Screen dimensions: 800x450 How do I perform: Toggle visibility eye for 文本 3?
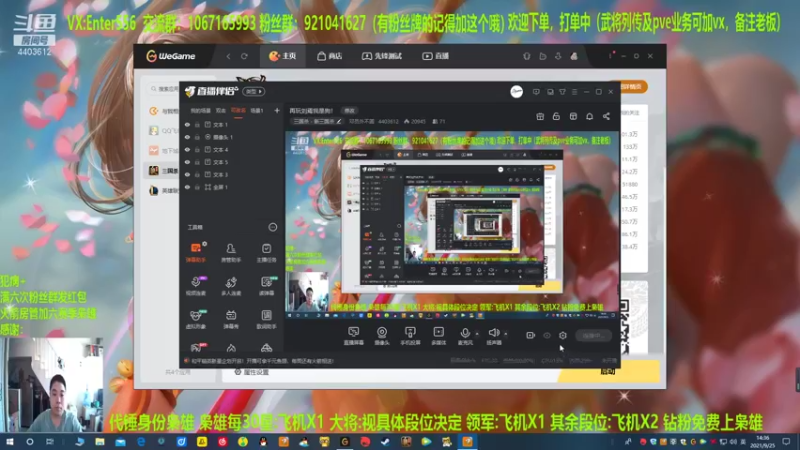[x=187, y=174]
